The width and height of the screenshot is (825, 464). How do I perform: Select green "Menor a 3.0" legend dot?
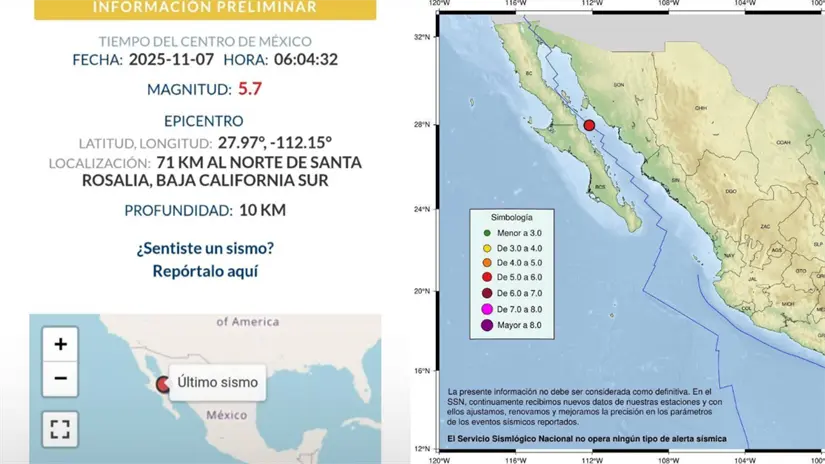pyautogui.click(x=485, y=233)
